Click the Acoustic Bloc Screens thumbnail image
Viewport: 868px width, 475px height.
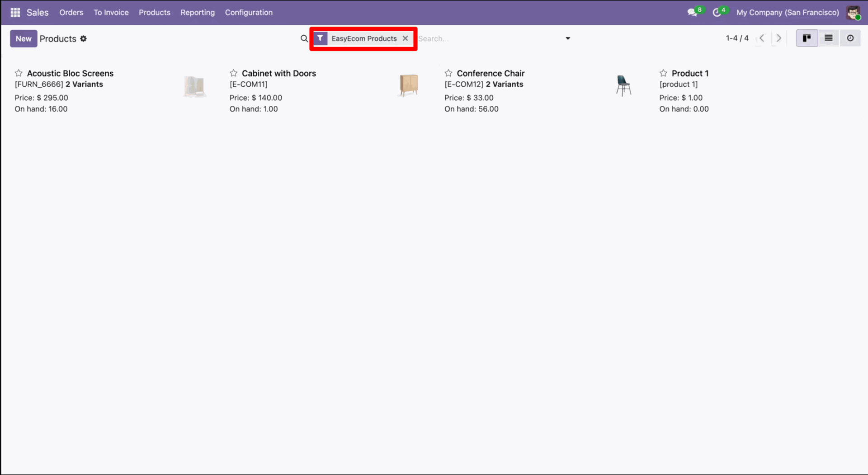(x=195, y=86)
